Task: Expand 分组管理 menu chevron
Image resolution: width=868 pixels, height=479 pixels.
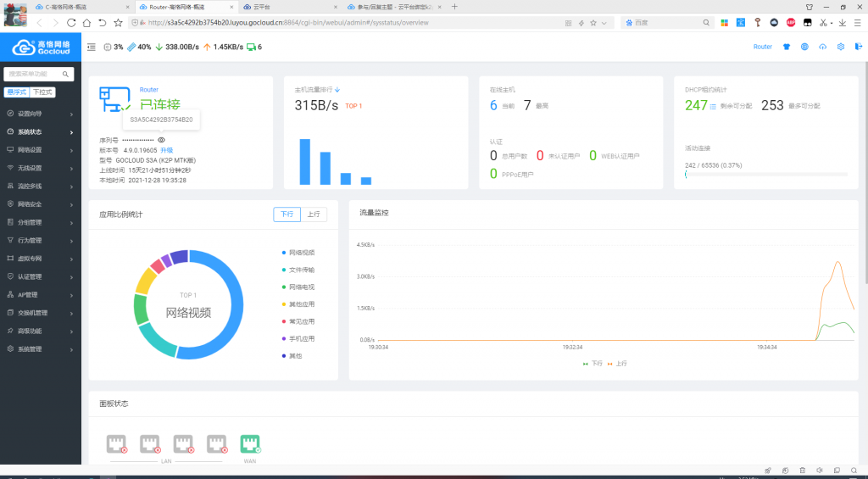Action: point(71,223)
